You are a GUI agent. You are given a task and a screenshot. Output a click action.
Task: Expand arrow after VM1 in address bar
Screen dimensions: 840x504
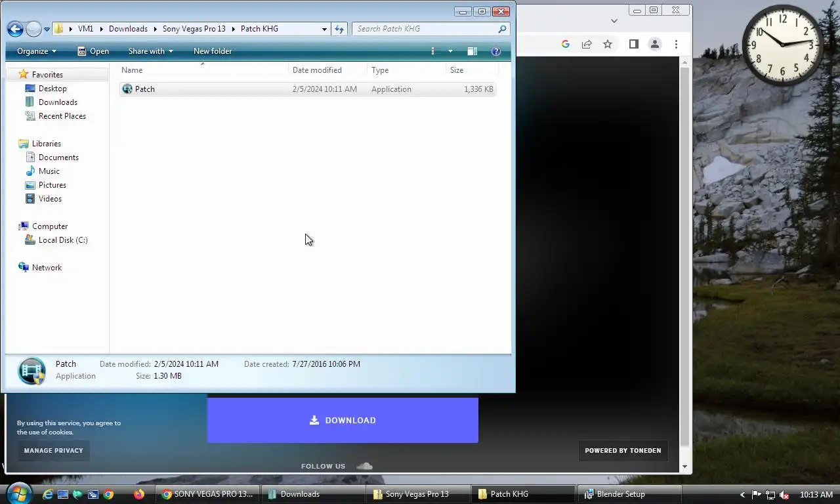(101, 29)
